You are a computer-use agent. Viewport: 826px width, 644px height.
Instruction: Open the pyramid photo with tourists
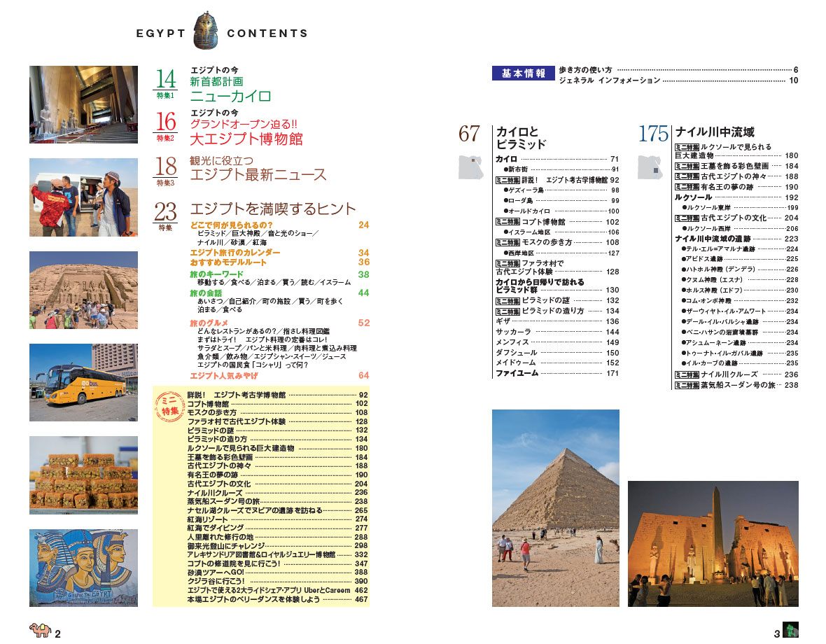(x=555, y=507)
